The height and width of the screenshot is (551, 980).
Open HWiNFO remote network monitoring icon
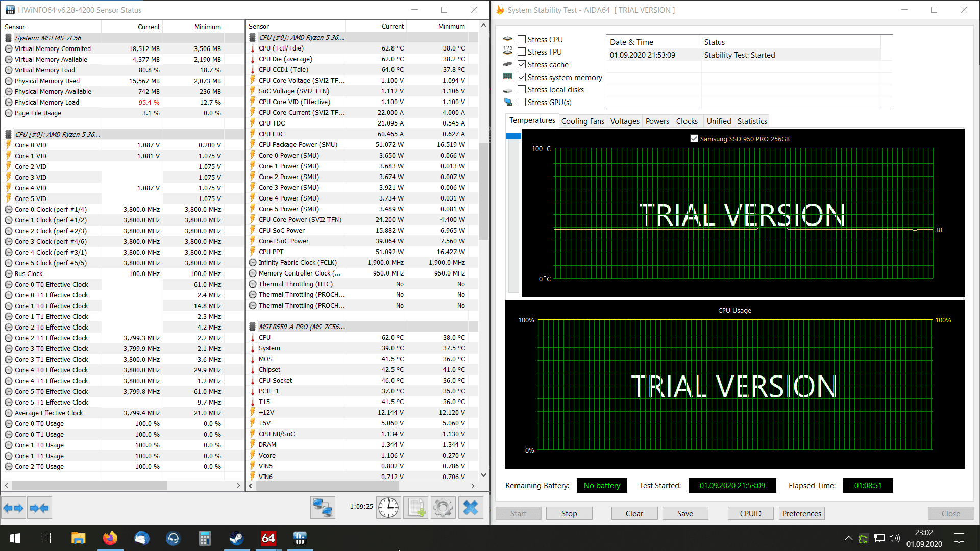323,508
